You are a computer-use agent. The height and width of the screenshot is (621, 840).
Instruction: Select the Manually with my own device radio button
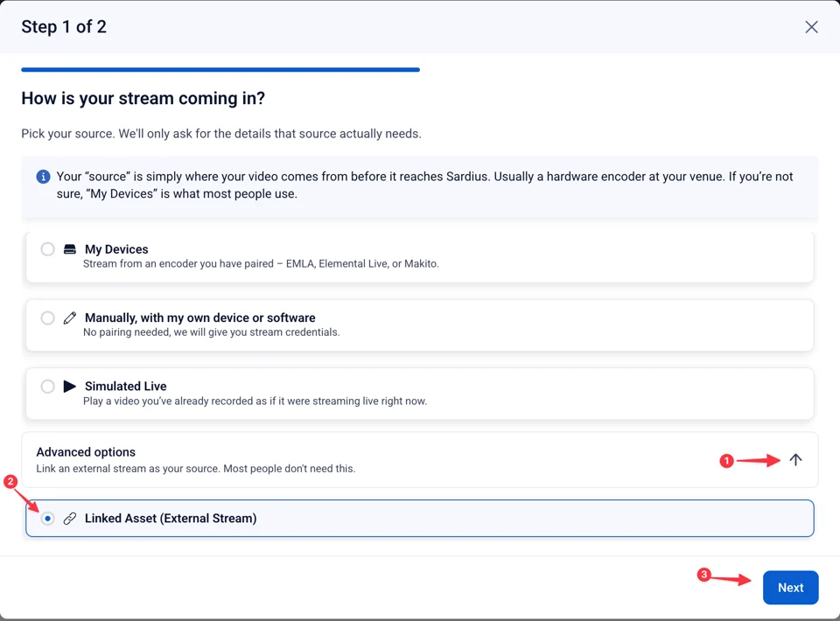[x=47, y=318]
